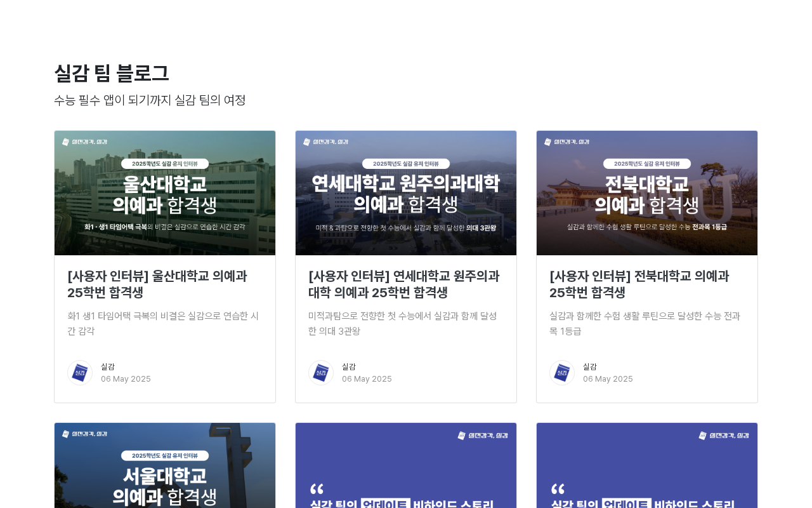Click the rightmost 업데이트 비하인드 스토리 card image
Screen dimensions: 812x508
pos(647,465)
